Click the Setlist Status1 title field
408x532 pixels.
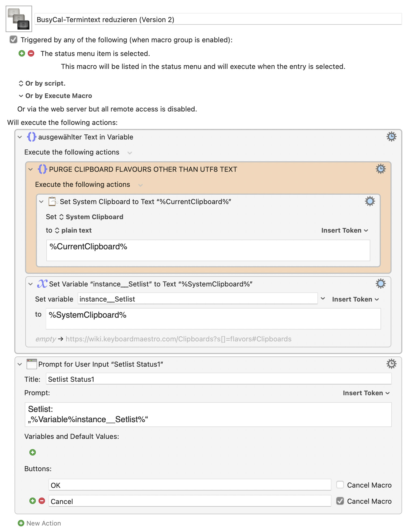(x=218, y=379)
